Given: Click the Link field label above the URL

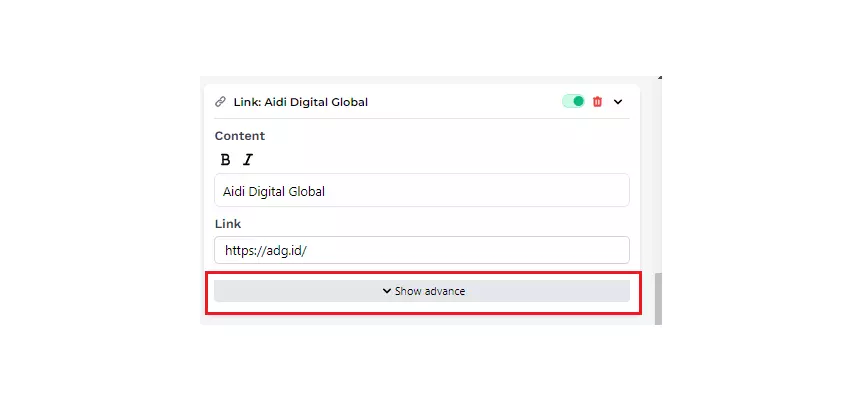Looking at the screenshot, I should [228, 224].
